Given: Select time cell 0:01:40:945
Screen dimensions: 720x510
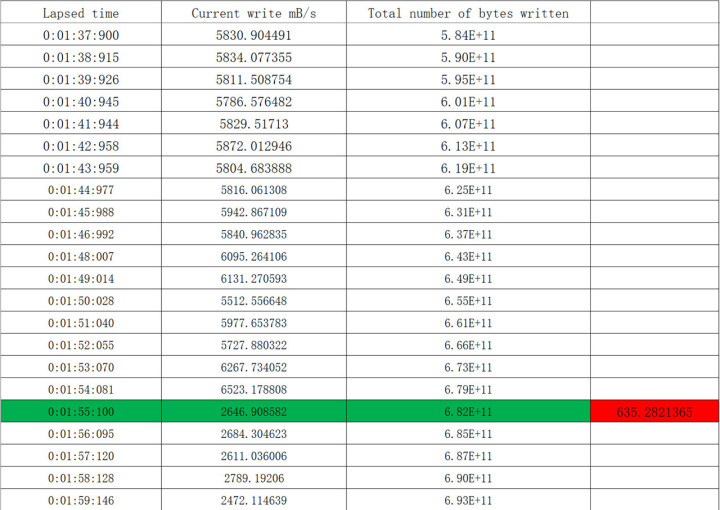Looking at the screenshot, I should 81,101.
